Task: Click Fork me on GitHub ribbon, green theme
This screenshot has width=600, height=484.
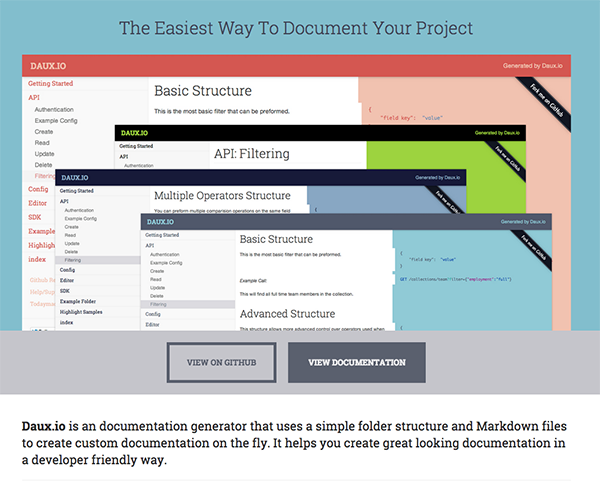Action: pyautogui.click(x=507, y=159)
